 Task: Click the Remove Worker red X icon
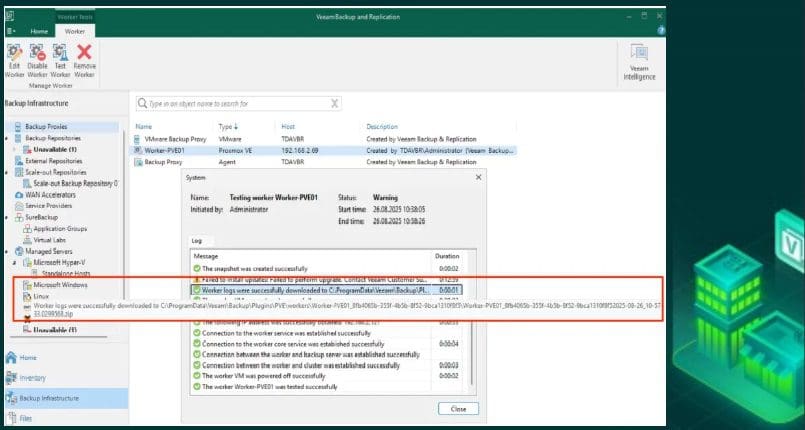pyautogui.click(x=85, y=60)
